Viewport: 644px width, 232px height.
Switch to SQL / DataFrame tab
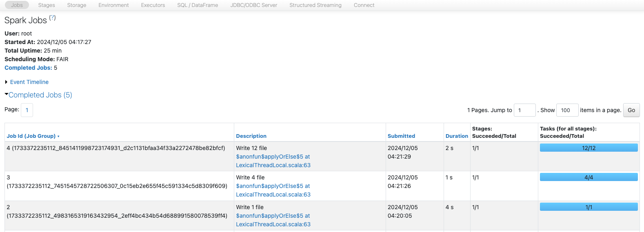[198, 5]
